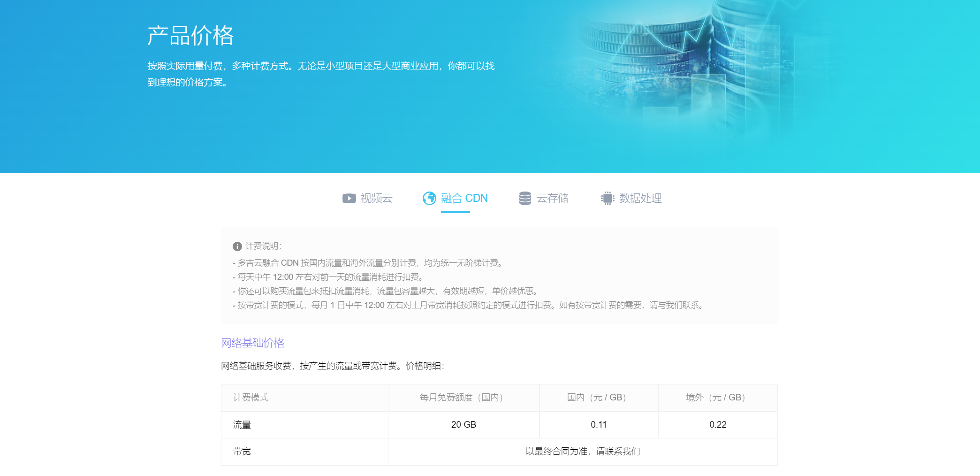The height and width of the screenshot is (476, 980).
Task: Click the 20 GB free quota cell
Action: click(463, 425)
